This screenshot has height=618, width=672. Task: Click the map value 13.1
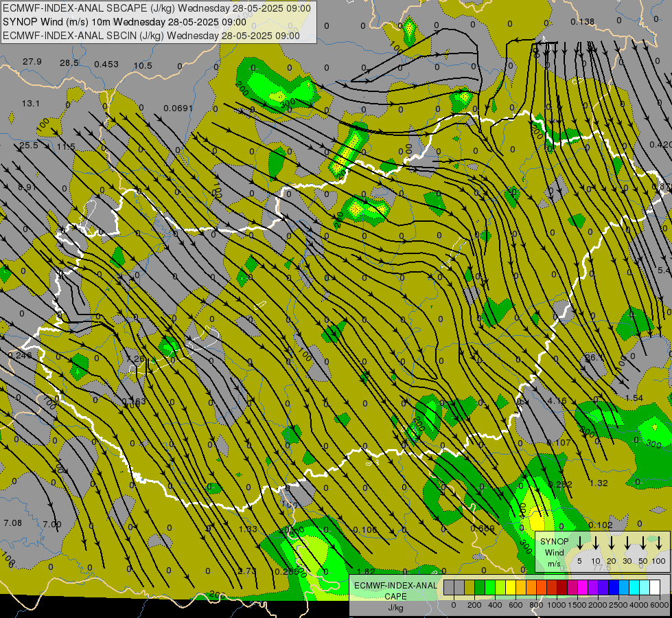click(x=31, y=104)
